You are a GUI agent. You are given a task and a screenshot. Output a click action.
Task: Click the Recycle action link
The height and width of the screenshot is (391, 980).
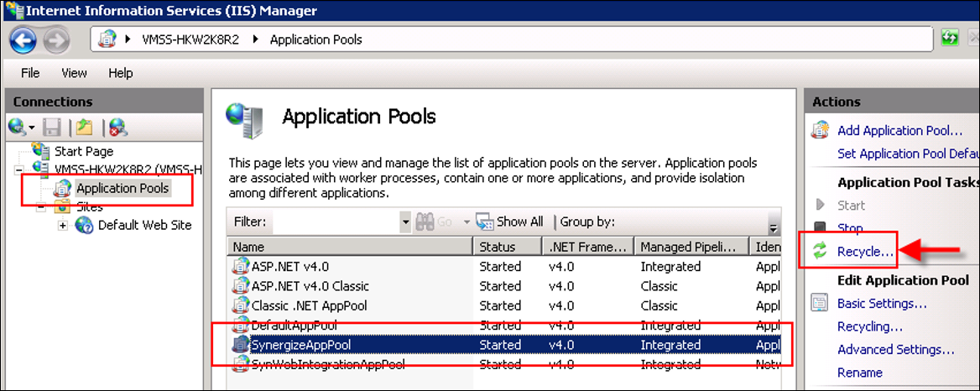pyautogui.click(x=866, y=252)
